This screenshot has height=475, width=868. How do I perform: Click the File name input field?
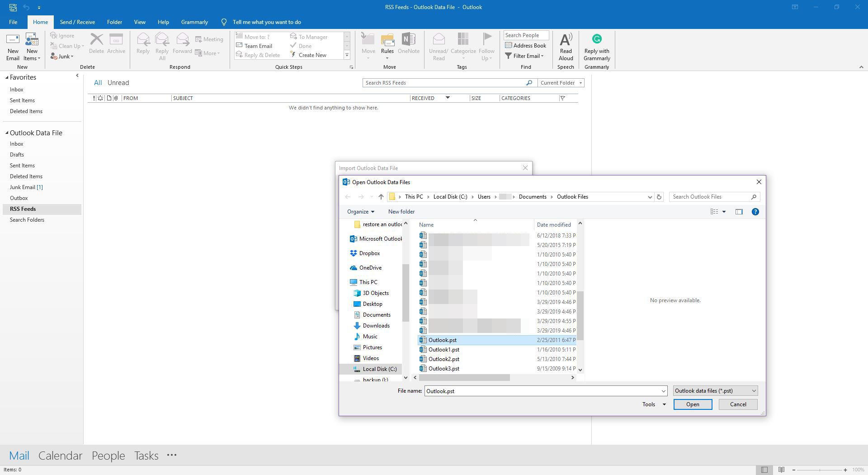542,391
